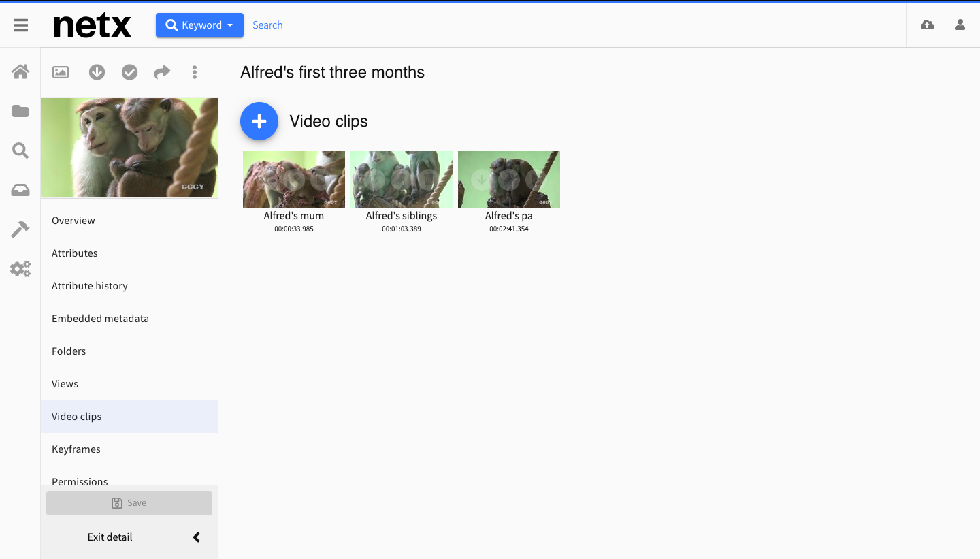Click the cloud upload icon
980x559 pixels.
(928, 25)
